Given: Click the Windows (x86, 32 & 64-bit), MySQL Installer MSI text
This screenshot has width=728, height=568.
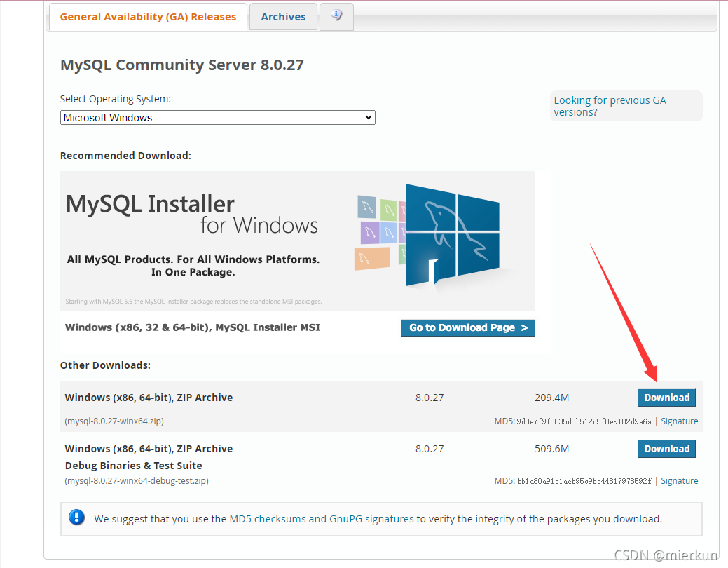Looking at the screenshot, I should coord(193,327).
